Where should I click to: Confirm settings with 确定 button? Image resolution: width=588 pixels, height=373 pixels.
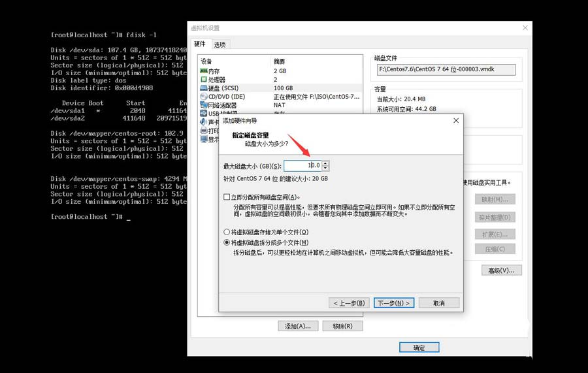419,348
